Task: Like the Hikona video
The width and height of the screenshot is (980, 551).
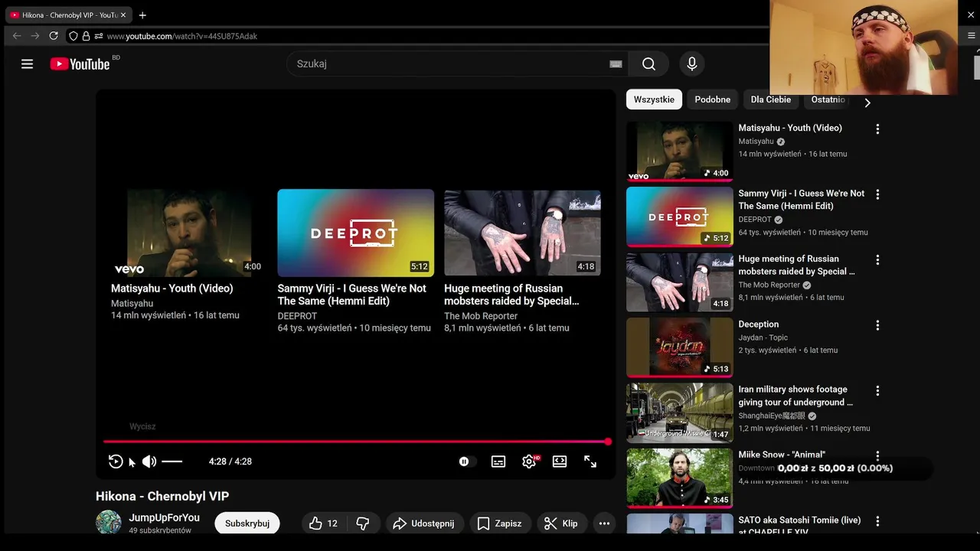Action: [323, 523]
